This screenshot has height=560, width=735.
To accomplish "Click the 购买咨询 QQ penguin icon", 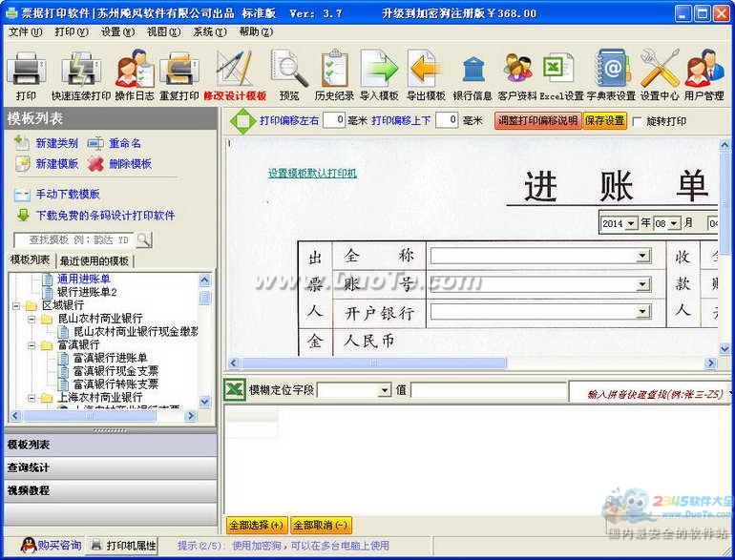I will pos(28,545).
